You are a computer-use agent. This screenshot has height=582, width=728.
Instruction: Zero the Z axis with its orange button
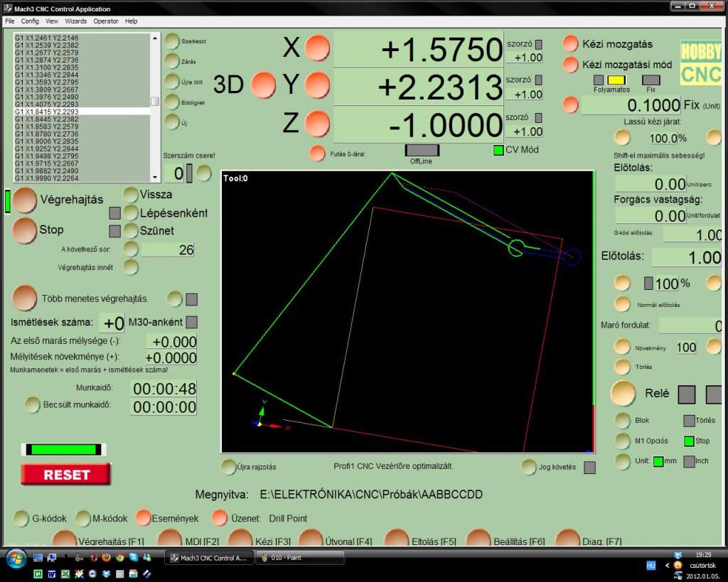(x=318, y=124)
